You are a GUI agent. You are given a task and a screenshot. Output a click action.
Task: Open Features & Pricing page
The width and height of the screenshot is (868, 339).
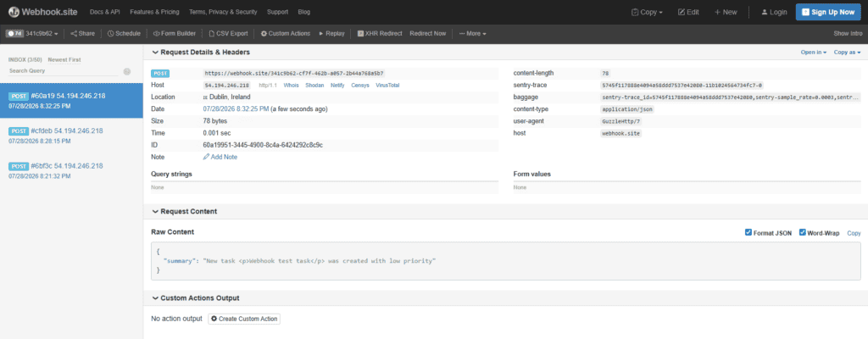(x=154, y=12)
